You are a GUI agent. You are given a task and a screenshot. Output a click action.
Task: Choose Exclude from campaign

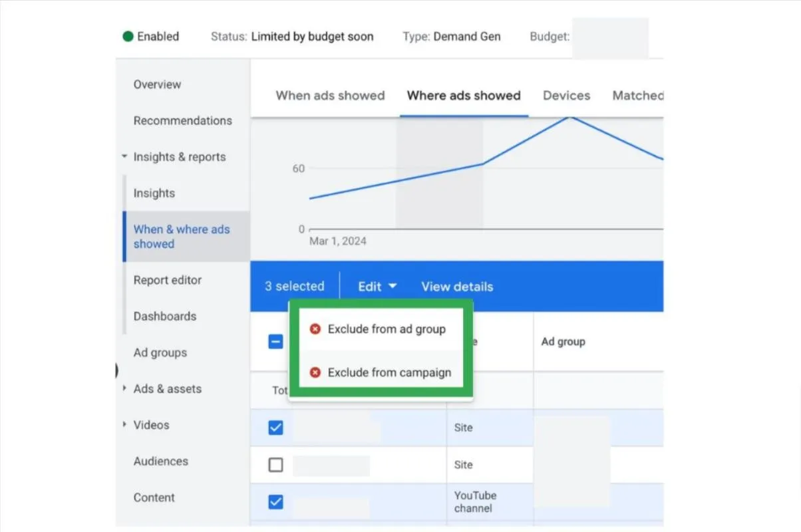(x=381, y=372)
